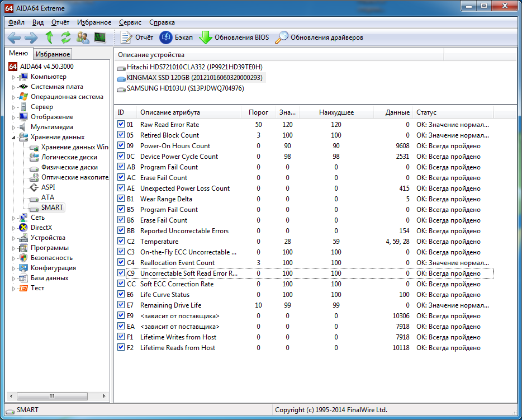Toggle the Unexpected Power Loss Count checkbox

[x=121, y=188]
